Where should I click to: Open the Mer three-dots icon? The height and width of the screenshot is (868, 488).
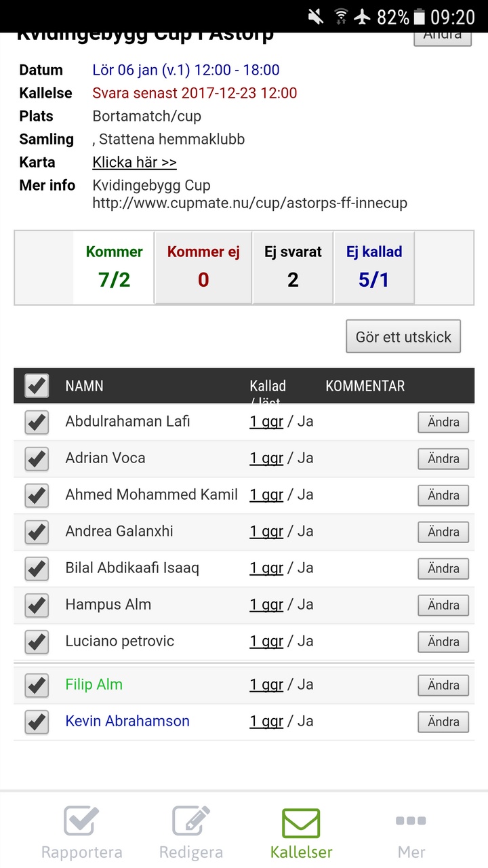pos(411,821)
